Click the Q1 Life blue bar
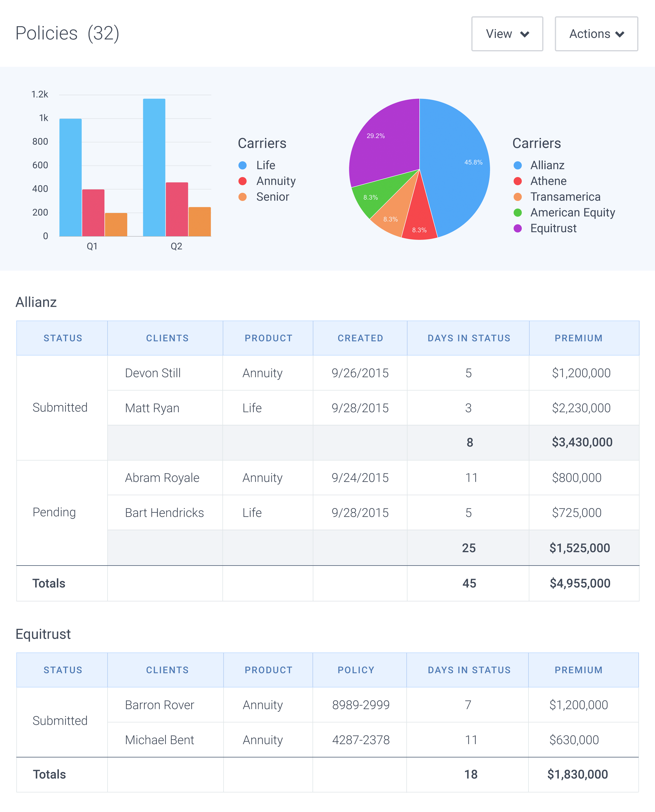Viewport: 655px width, 812px height. pyautogui.click(x=71, y=177)
